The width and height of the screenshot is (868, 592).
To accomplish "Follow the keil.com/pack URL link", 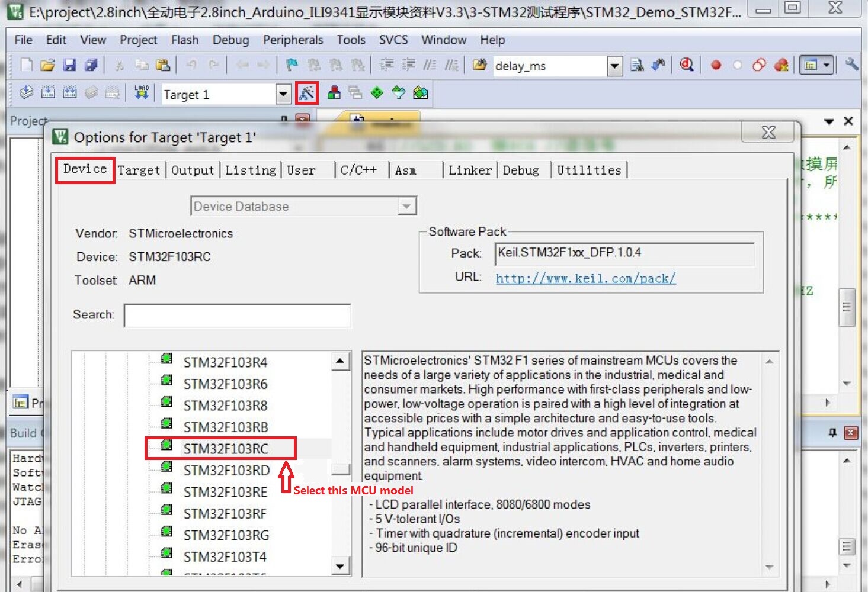I will pyautogui.click(x=585, y=278).
